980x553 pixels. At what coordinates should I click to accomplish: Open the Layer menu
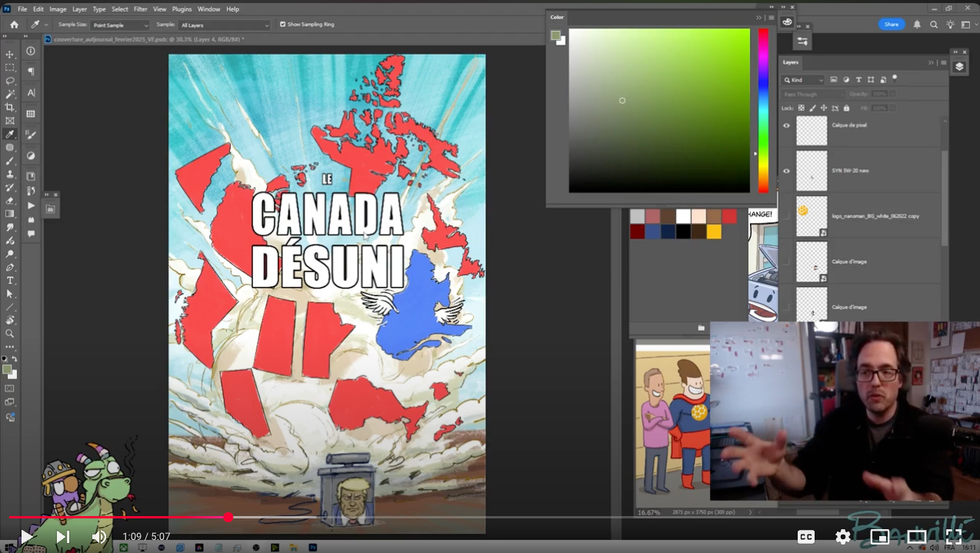(80, 9)
